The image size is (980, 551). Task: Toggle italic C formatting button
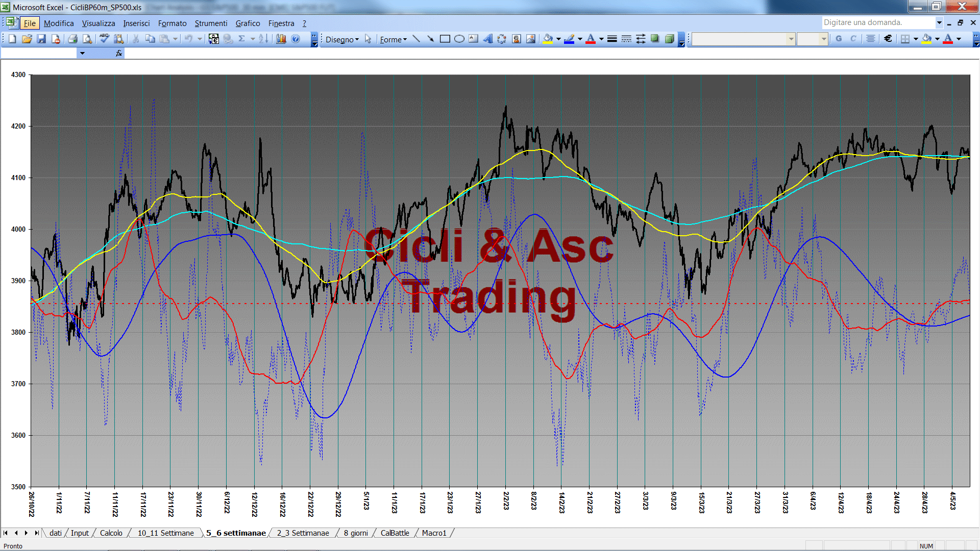click(853, 39)
